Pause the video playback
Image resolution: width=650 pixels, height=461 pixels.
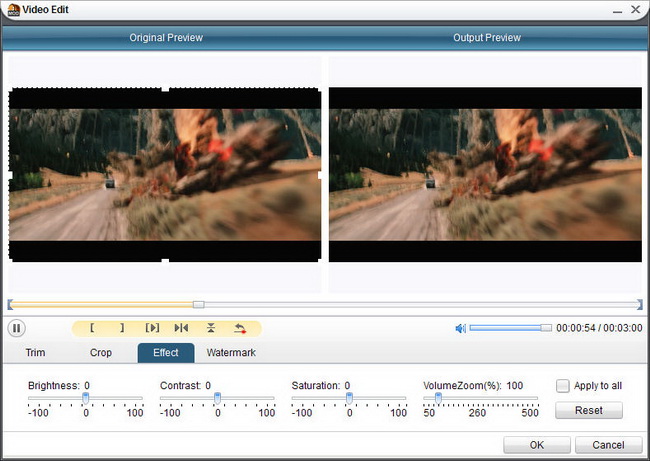pyautogui.click(x=17, y=328)
